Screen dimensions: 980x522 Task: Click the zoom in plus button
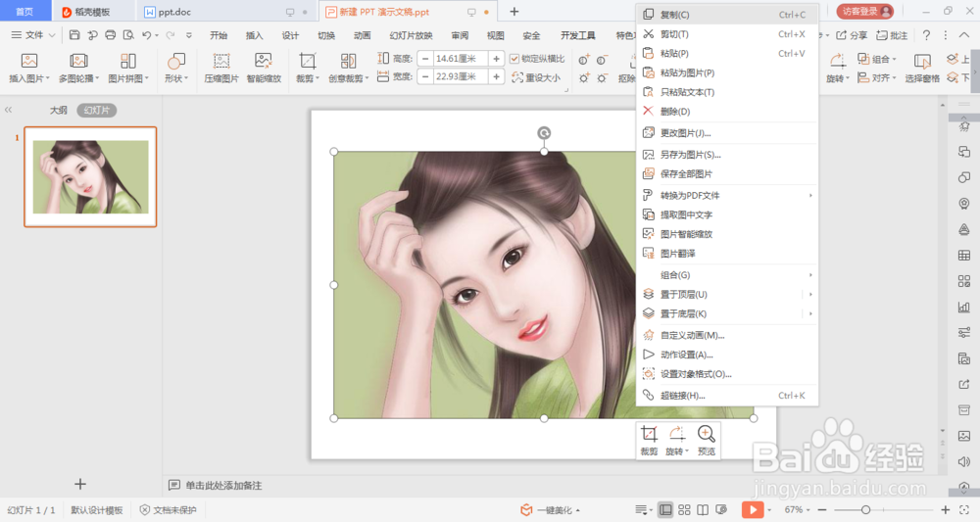[x=945, y=510]
